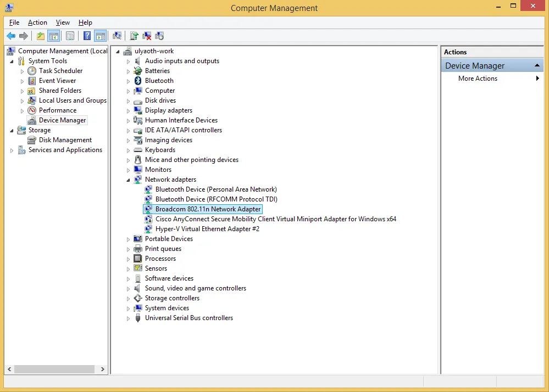The width and height of the screenshot is (549, 392).
Task: Collapse the Device Manager actions section header
Action: click(x=538, y=66)
